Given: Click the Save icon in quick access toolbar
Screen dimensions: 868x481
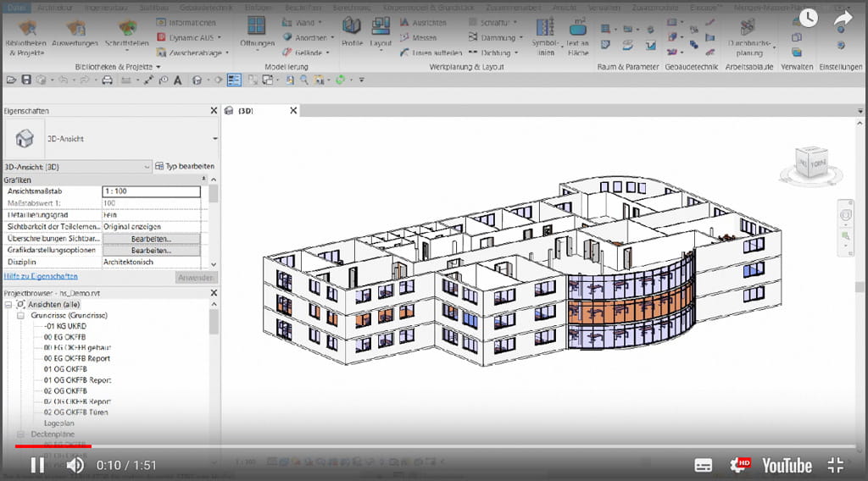Looking at the screenshot, I should coord(26,80).
